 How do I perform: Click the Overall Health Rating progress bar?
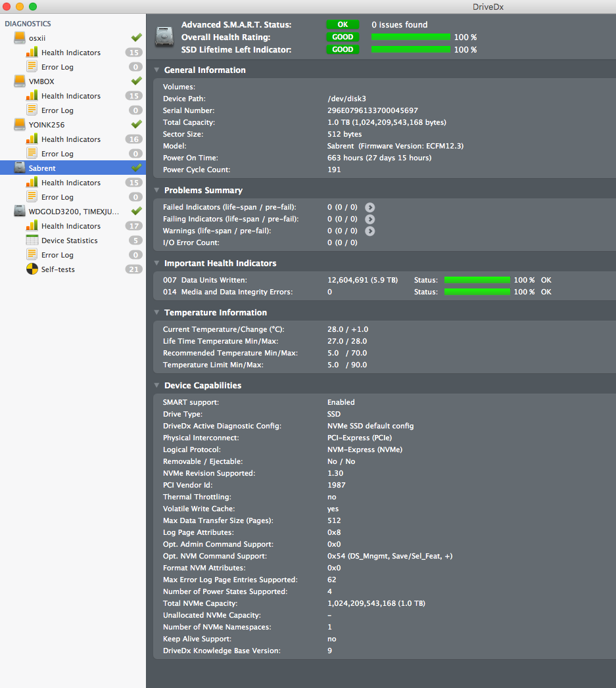(x=410, y=37)
